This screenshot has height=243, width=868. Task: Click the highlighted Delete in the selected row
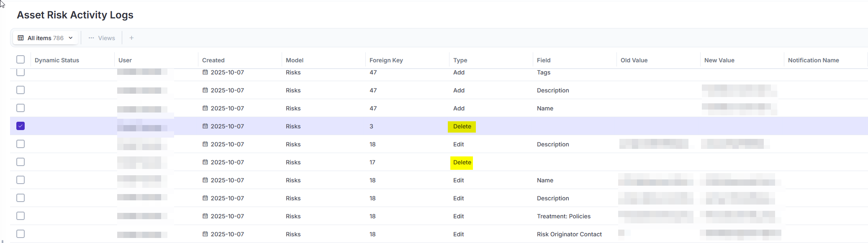[462, 126]
